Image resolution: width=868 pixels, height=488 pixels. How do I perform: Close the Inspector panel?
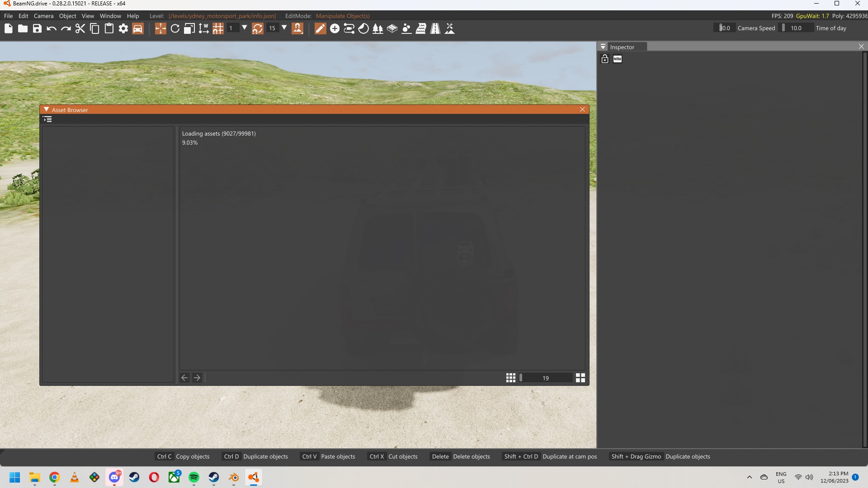pos(861,47)
